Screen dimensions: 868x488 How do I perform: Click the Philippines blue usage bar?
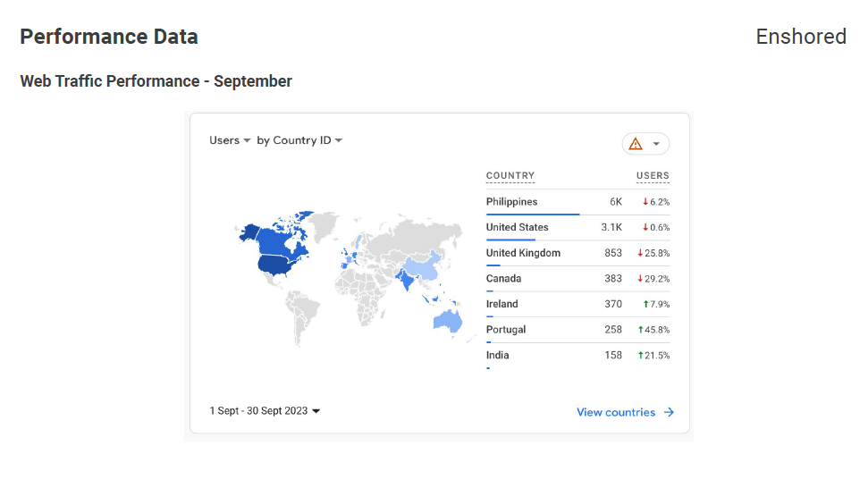click(533, 215)
